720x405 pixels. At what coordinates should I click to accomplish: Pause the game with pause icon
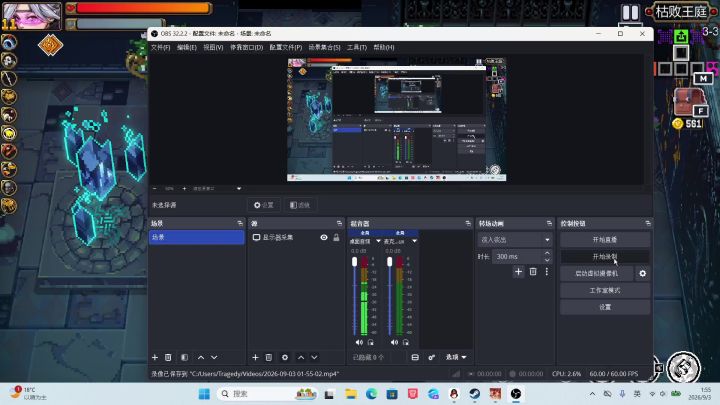pyautogui.click(x=630, y=12)
